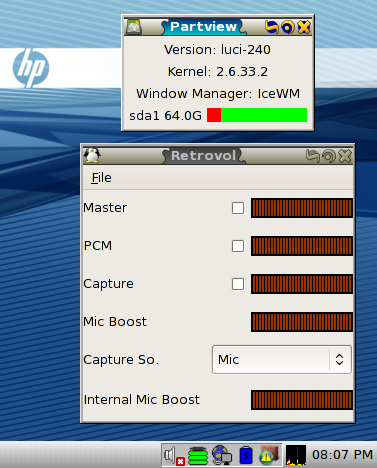Open the Capture So. Mic dropdown
Image resolution: width=377 pixels, height=468 pixels.
coord(282,360)
